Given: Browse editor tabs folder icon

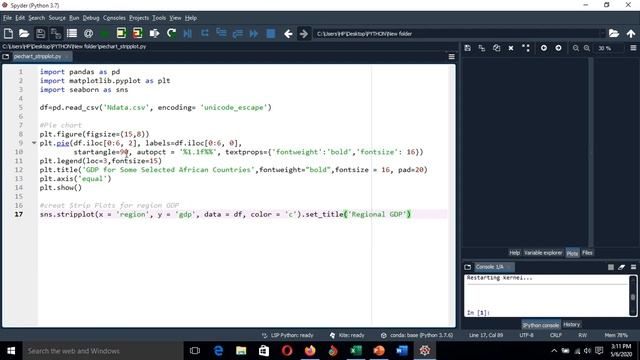Looking at the screenshot, I should 6,56.
